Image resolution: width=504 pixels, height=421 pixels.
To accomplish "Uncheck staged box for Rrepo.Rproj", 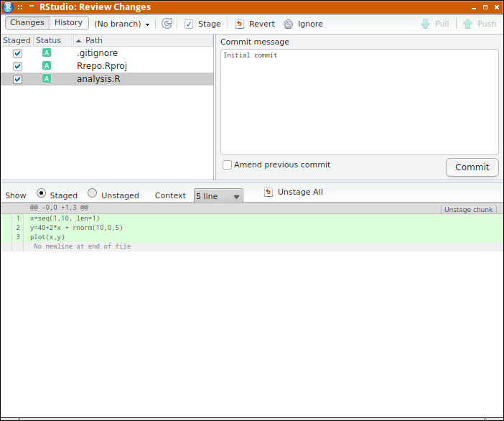I will pos(18,67).
